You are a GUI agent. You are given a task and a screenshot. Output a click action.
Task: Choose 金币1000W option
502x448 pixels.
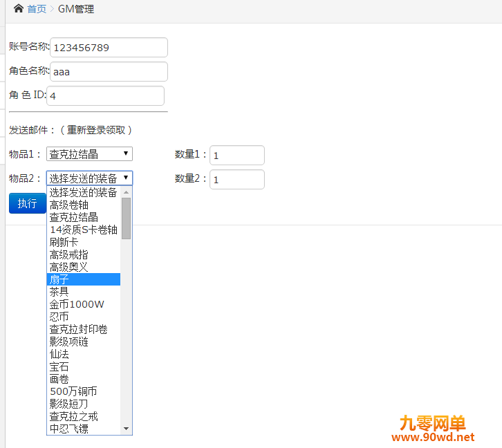pos(84,304)
